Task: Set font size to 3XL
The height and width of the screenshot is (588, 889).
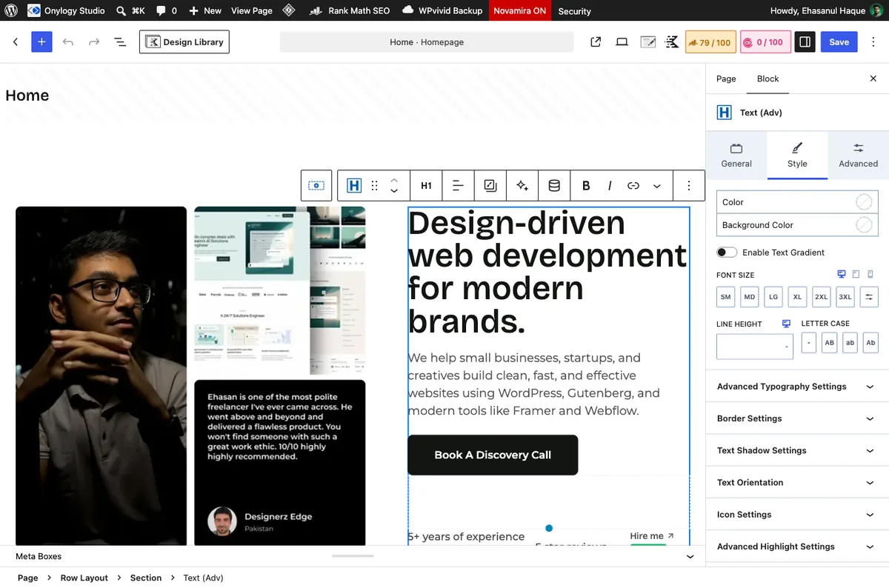Action: click(x=845, y=297)
